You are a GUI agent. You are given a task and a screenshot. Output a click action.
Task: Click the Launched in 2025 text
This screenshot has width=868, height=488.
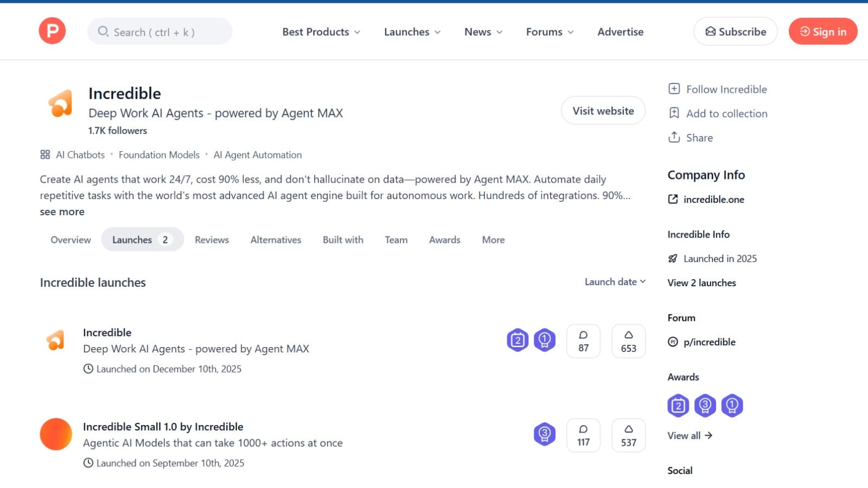click(x=720, y=259)
